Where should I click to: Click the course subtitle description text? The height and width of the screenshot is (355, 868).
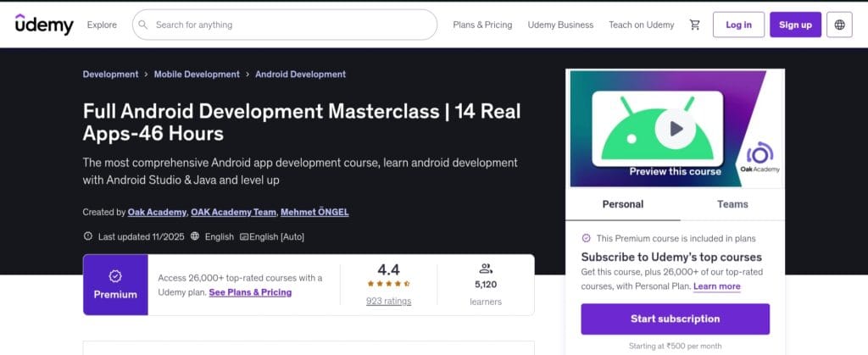click(300, 171)
